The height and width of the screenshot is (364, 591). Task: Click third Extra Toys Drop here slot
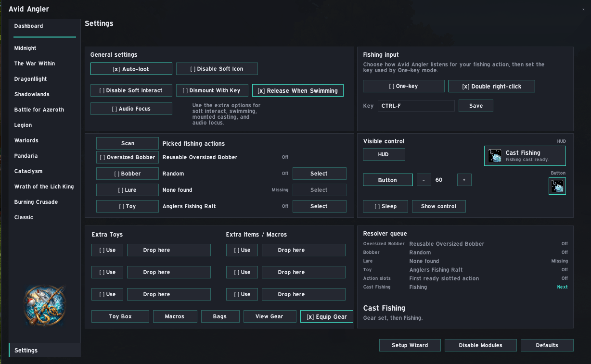click(169, 294)
